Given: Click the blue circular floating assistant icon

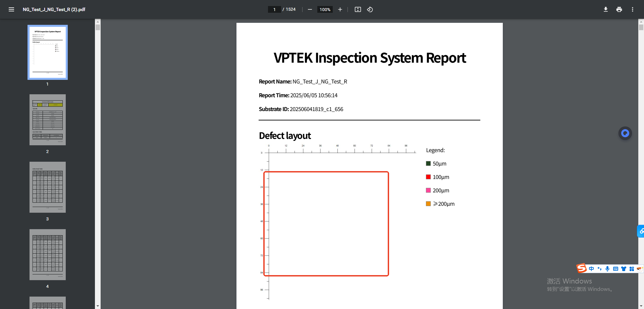Looking at the screenshot, I should coord(625,134).
